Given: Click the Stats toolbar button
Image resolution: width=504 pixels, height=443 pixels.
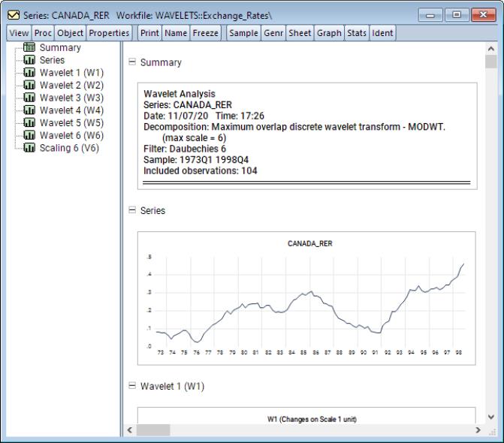Looking at the screenshot, I should pyautogui.click(x=357, y=33).
